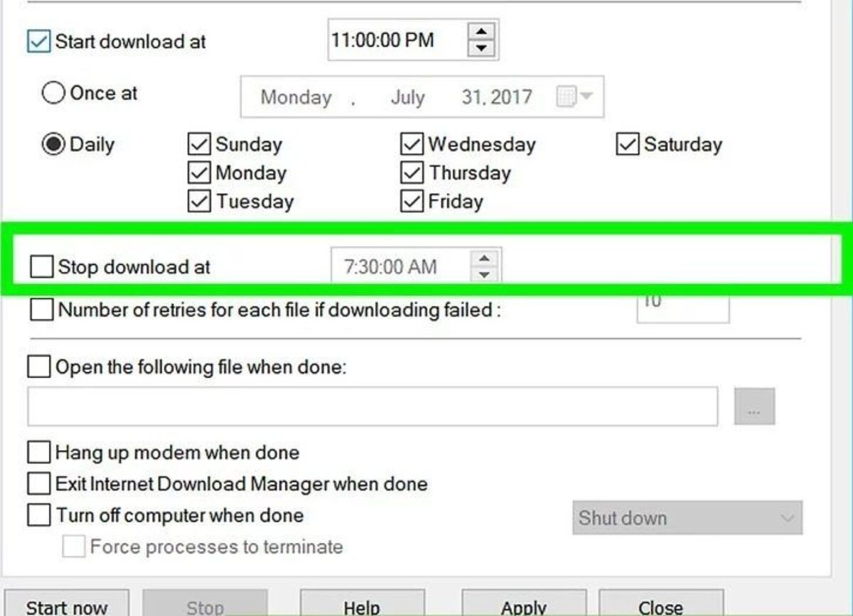The height and width of the screenshot is (616, 853).
Task: Uncheck Start download at checkbox
Action: (x=38, y=40)
